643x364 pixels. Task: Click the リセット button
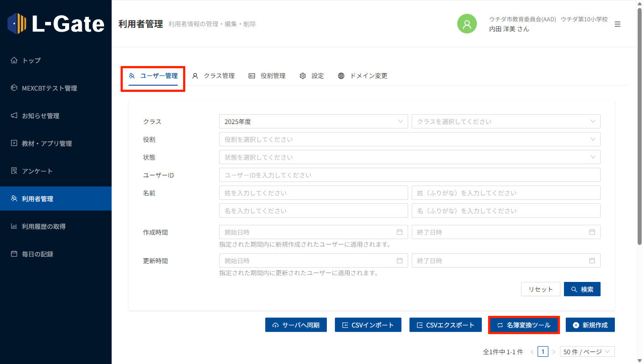(540, 289)
